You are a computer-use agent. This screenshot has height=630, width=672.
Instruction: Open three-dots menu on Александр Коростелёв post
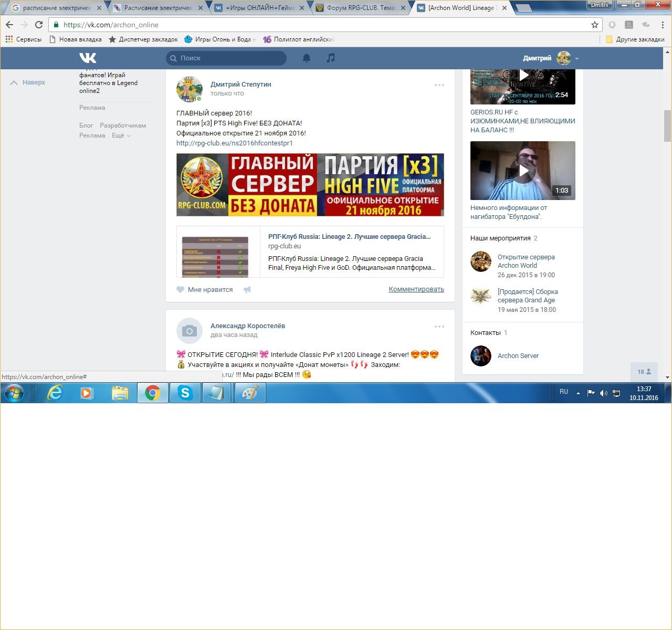point(439,327)
